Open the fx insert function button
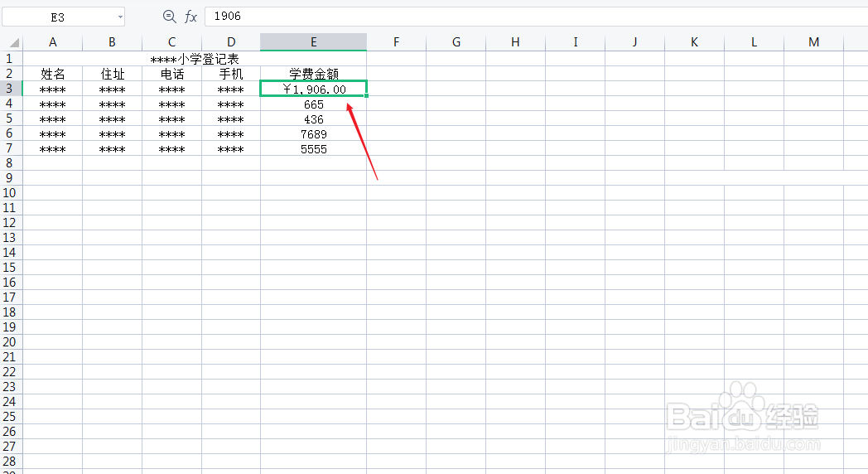The image size is (868, 474). (x=191, y=17)
